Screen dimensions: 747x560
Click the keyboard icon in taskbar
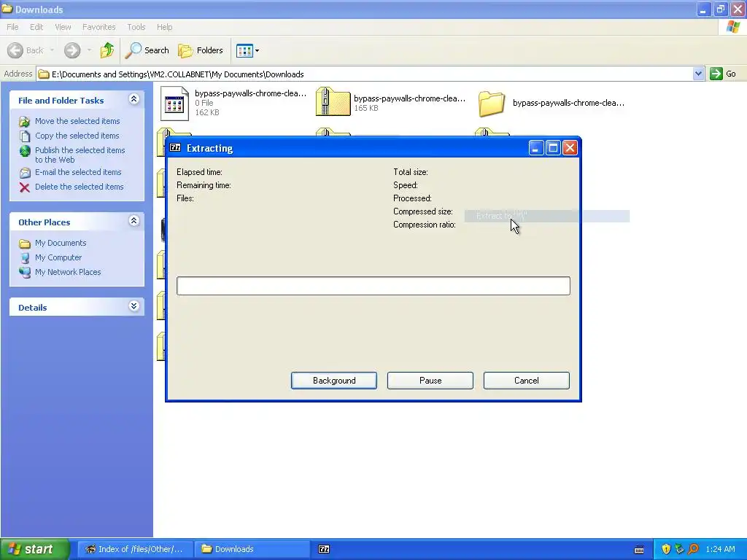pos(639,550)
